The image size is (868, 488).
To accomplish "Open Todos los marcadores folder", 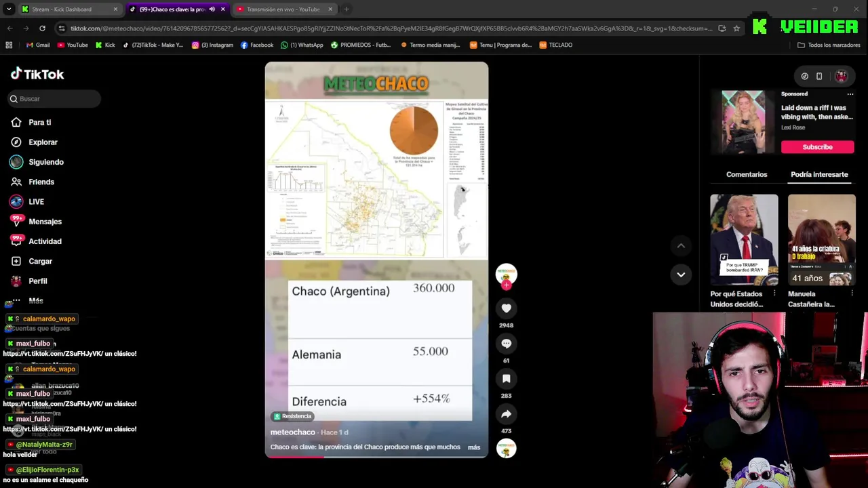I will [829, 45].
